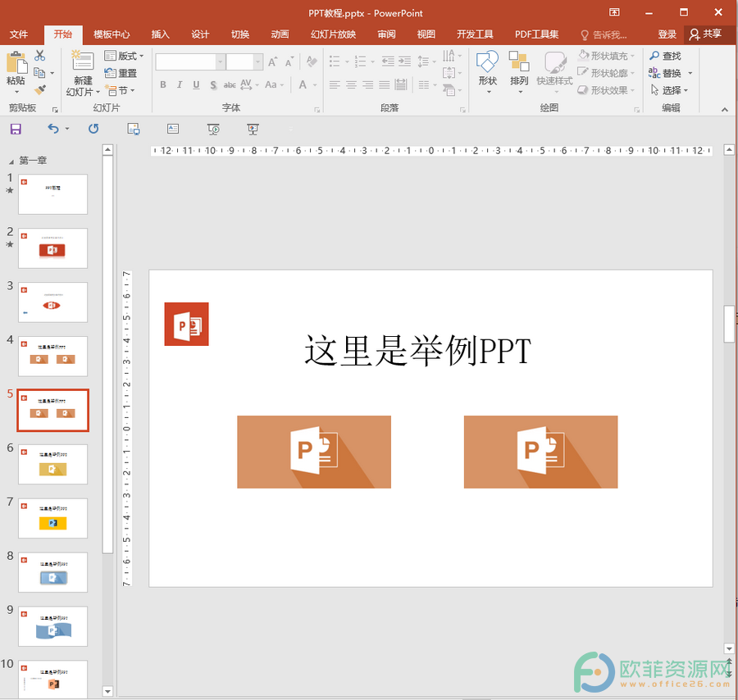
Task: Click the 登录 sign-in link
Action: pyautogui.click(x=667, y=34)
